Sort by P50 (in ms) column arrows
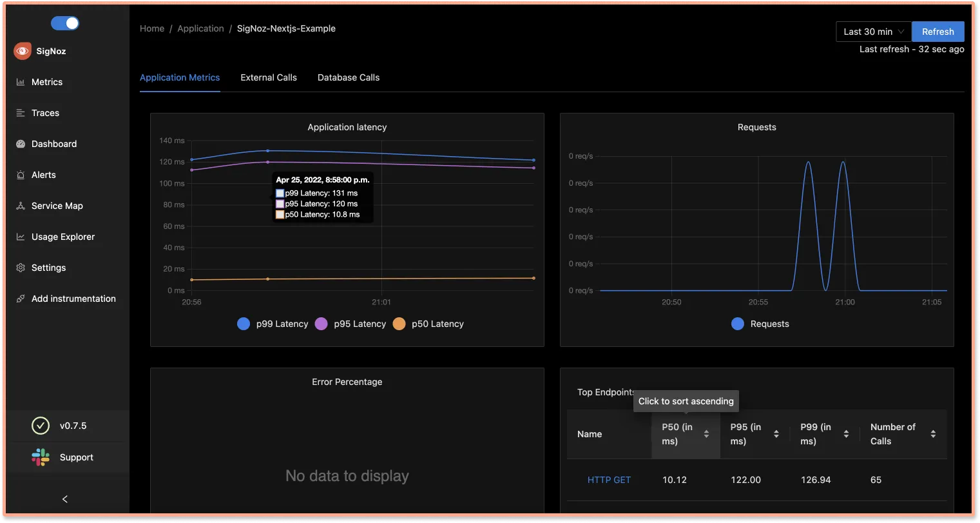The image size is (980, 523). tap(706, 434)
